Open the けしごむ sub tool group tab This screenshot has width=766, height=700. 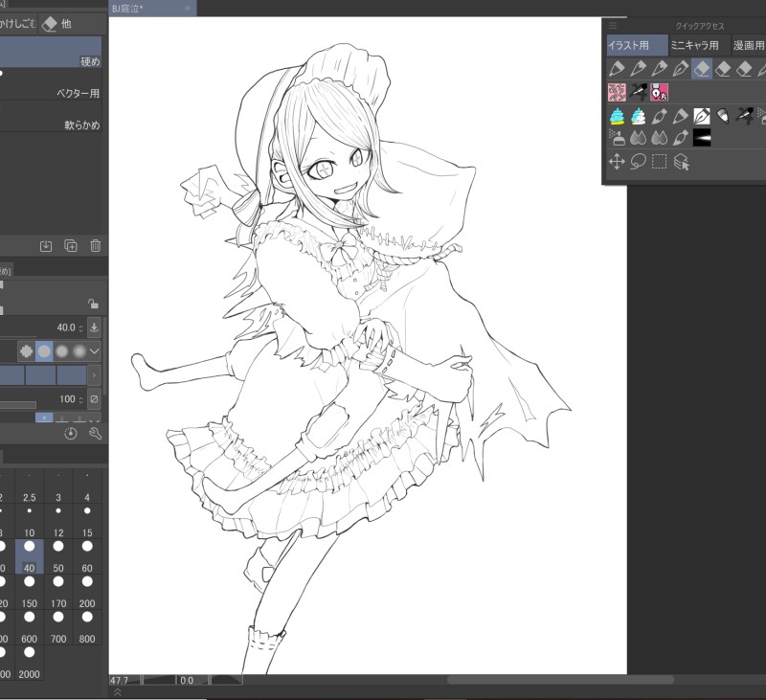click(18, 23)
